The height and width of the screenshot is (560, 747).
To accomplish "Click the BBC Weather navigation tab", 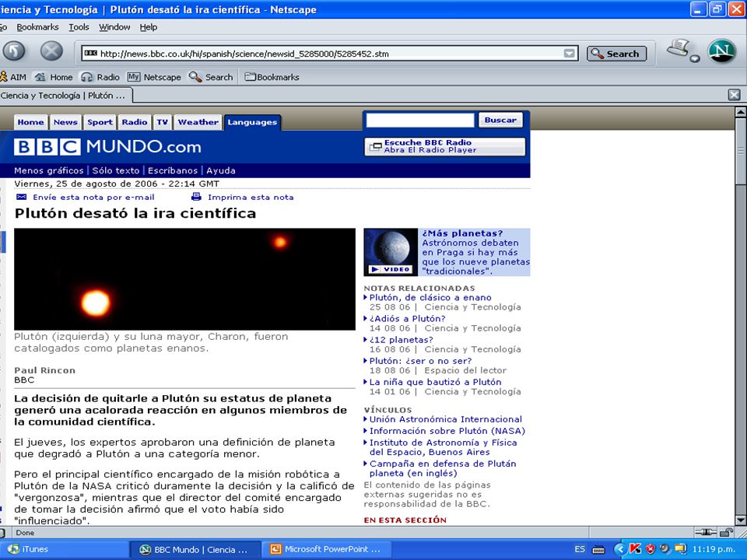I will click(x=198, y=122).
